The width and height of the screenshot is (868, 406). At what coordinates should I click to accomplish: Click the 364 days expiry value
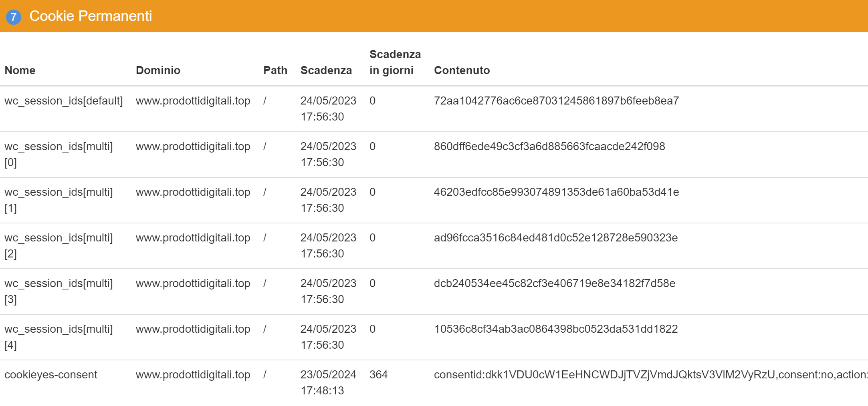point(379,375)
